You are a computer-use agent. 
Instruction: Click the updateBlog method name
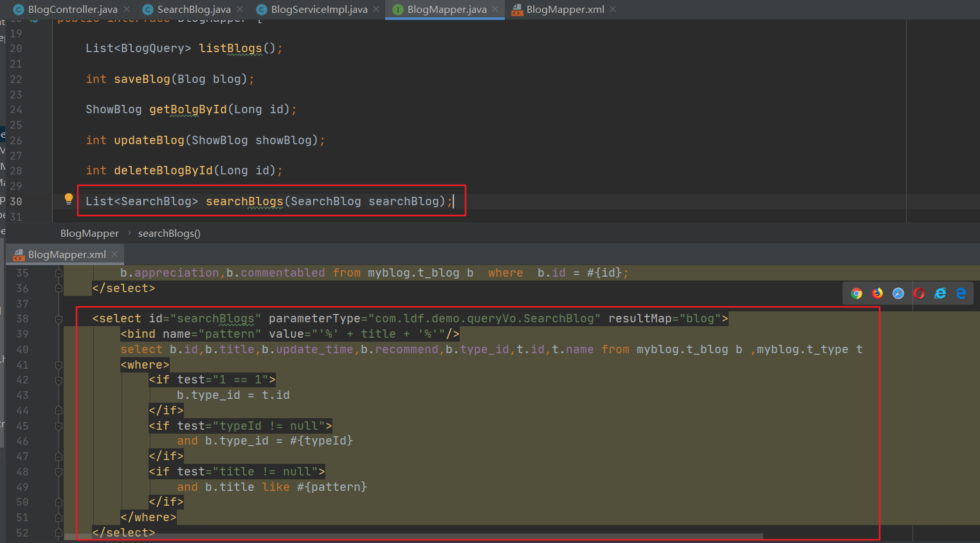pyautogui.click(x=149, y=140)
